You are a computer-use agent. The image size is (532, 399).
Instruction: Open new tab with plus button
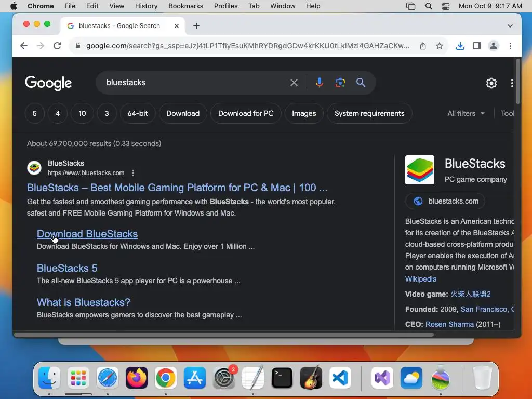(196, 26)
